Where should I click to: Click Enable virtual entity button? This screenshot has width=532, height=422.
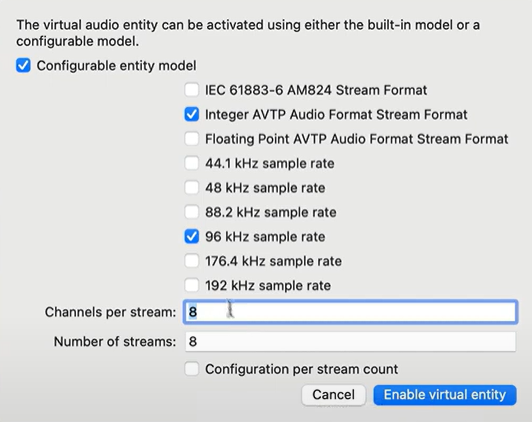coord(445,395)
